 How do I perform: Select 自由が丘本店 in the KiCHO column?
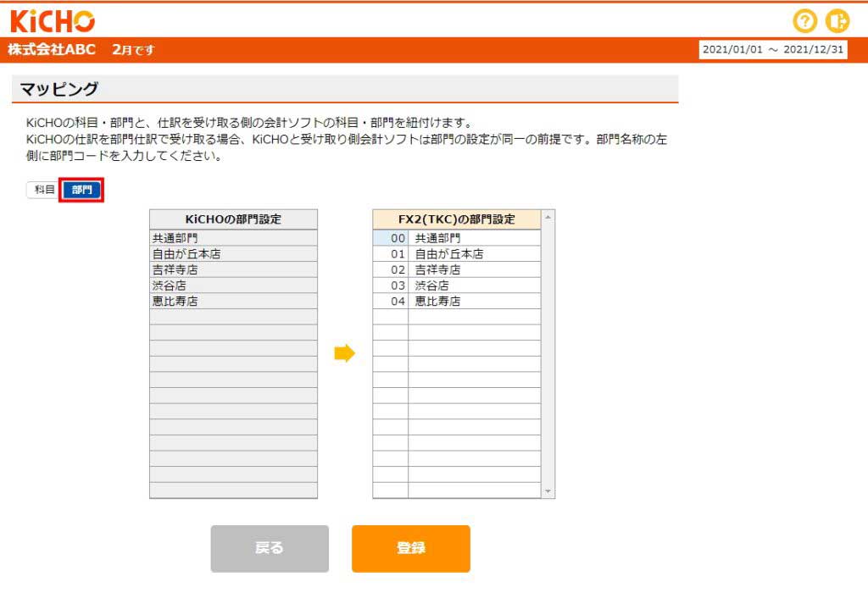[x=234, y=254]
